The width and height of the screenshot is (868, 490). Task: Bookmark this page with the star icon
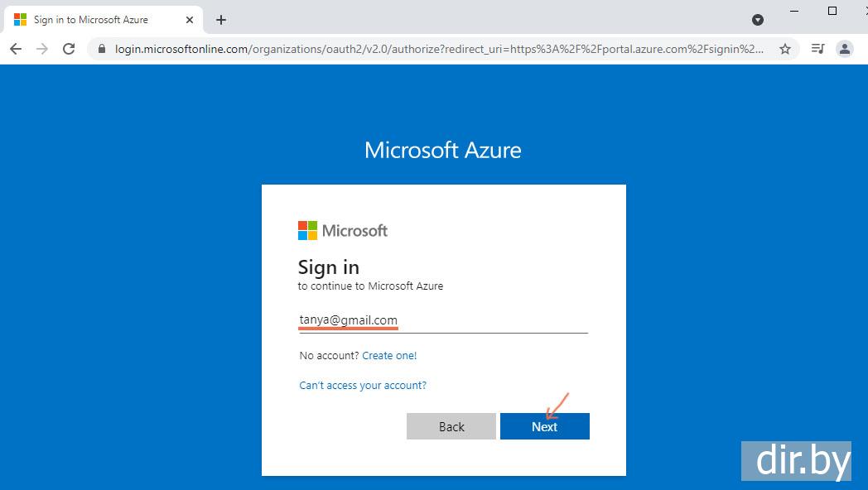click(785, 49)
